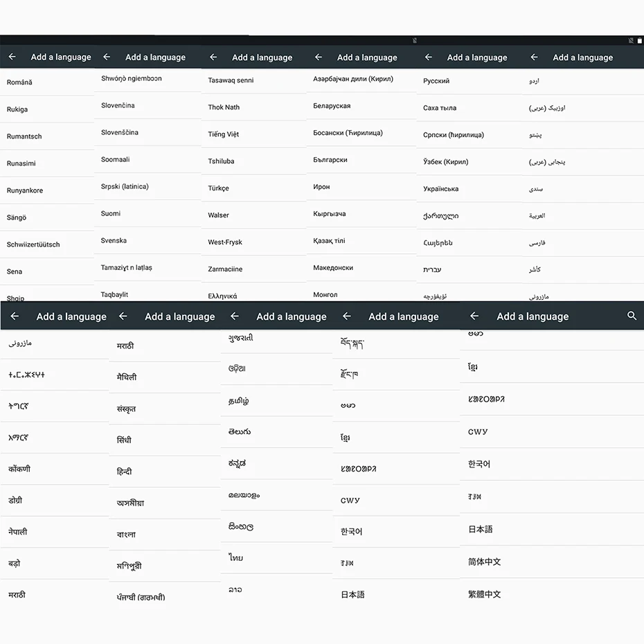644x644 pixels.
Task: Pick 繁體中文 language entry
Action: point(484,594)
